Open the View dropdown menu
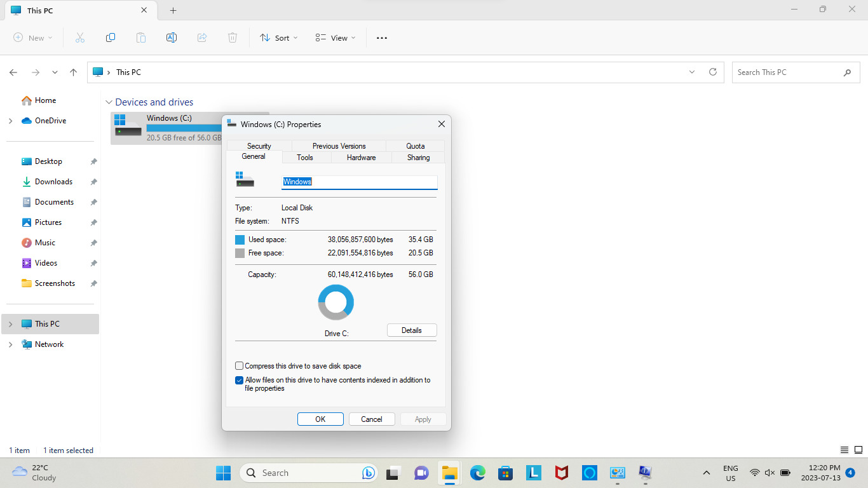The width and height of the screenshot is (868, 488). click(x=336, y=38)
